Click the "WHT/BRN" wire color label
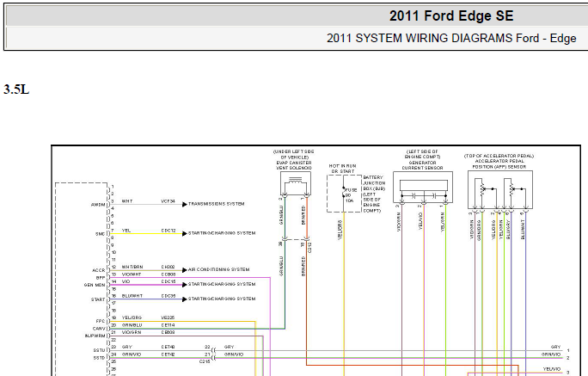The height and width of the screenshot is (376, 588). pos(132,267)
